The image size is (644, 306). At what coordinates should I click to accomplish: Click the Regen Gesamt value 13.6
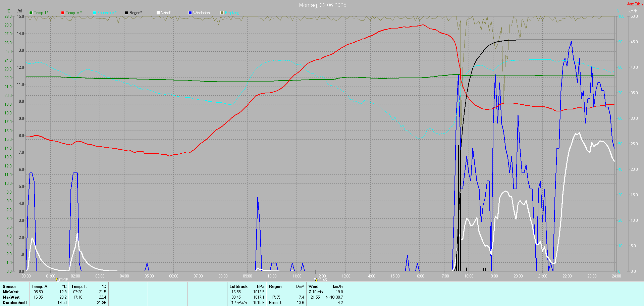pos(300,303)
